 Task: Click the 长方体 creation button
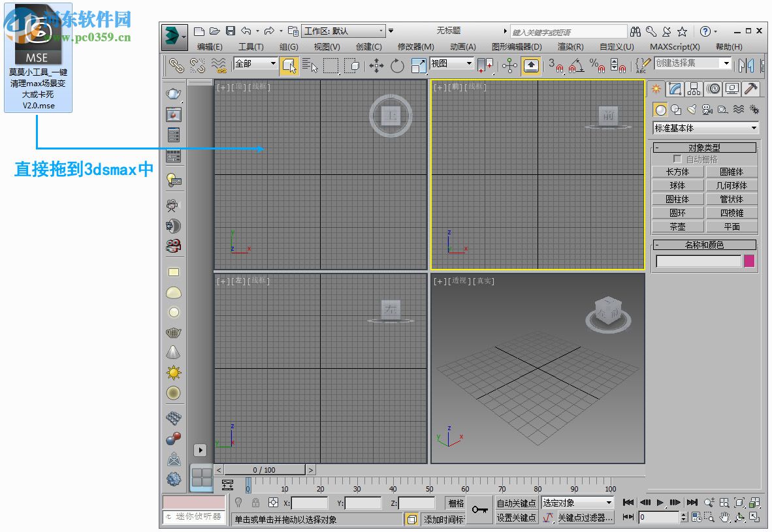677,171
